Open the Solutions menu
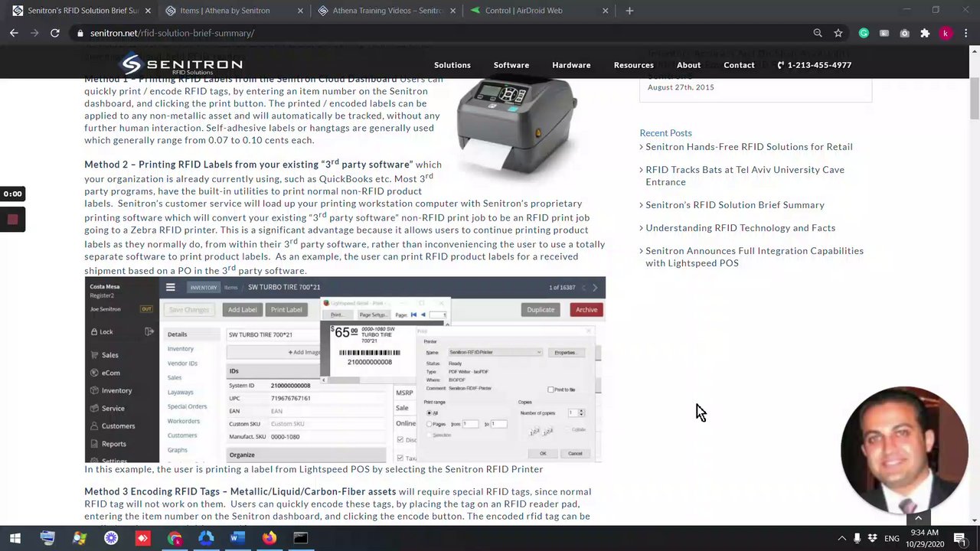The width and height of the screenshot is (980, 551). pyautogui.click(x=452, y=65)
